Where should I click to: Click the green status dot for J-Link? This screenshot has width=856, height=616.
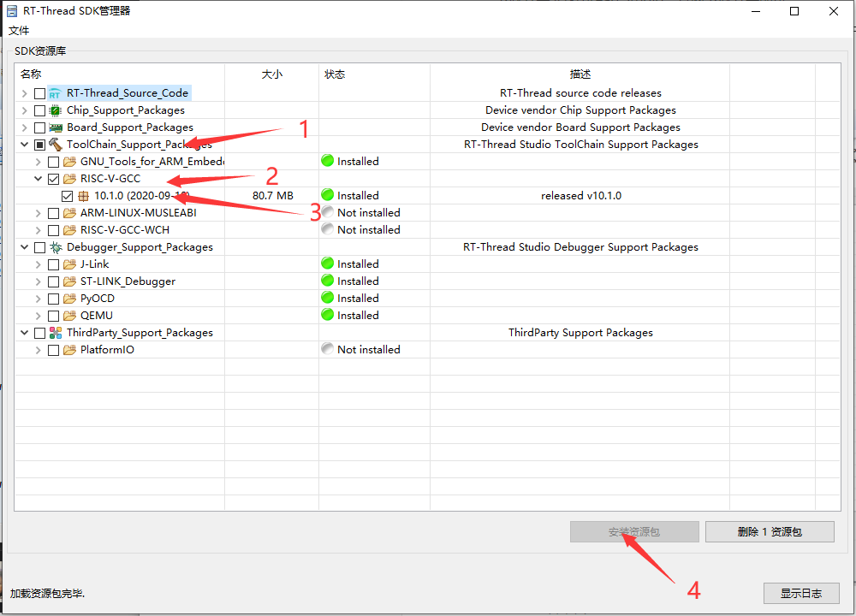click(x=328, y=263)
